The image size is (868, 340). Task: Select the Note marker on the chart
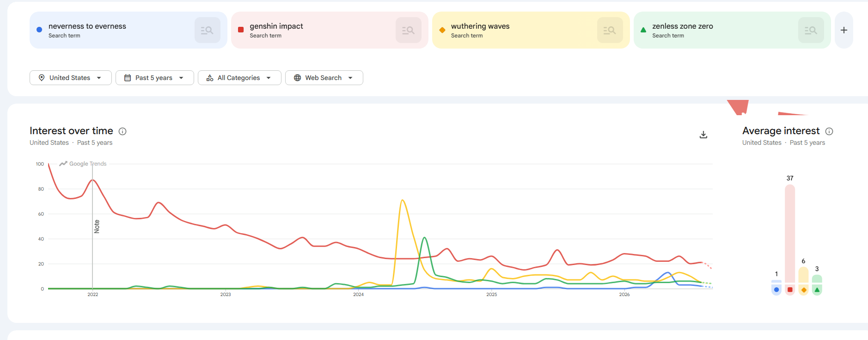[x=97, y=226]
